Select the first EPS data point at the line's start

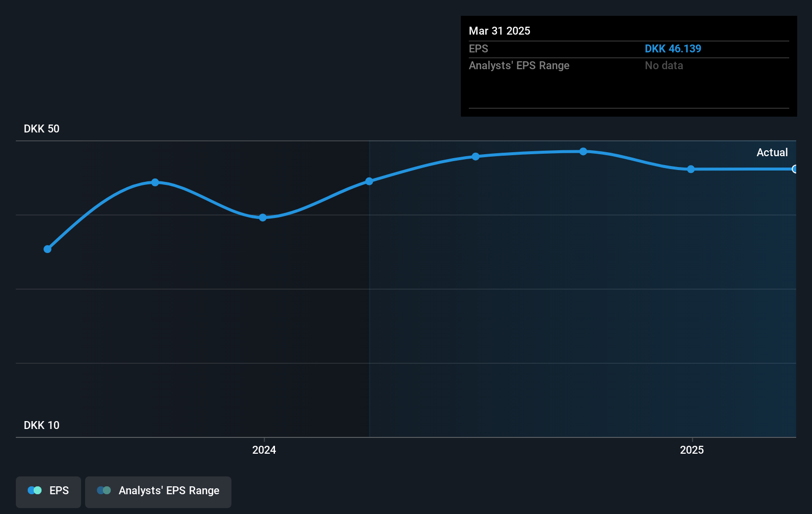[47, 249]
